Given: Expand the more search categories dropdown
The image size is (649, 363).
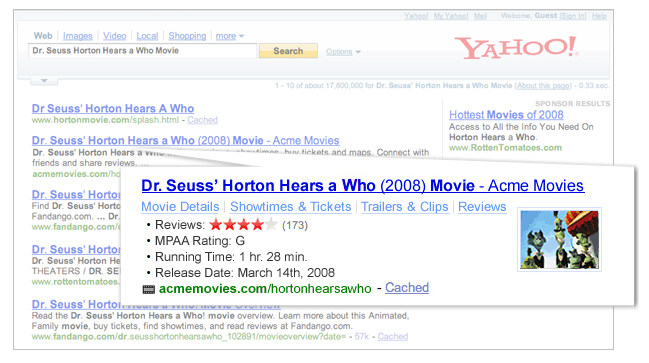Looking at the screenshot, I should 230,36.
